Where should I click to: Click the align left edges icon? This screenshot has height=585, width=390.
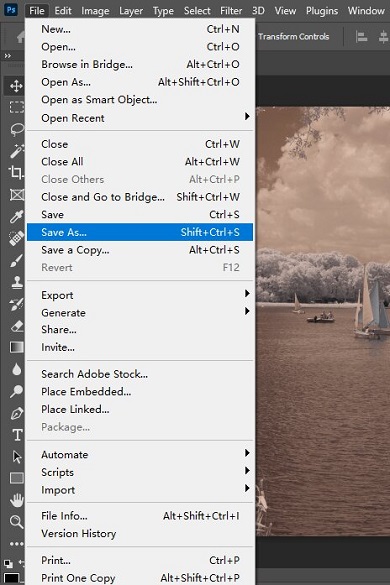[361, 37]
